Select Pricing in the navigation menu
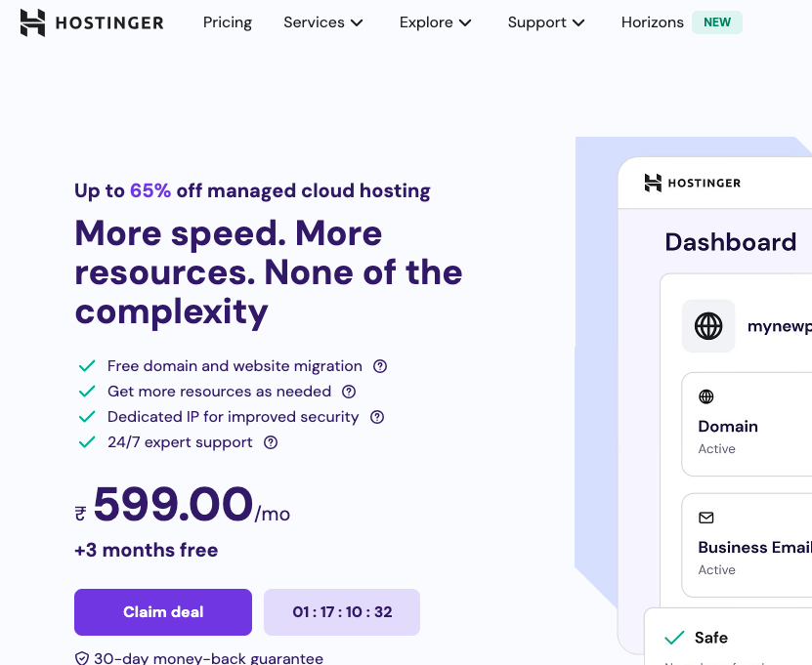 (x=228, y=21)
